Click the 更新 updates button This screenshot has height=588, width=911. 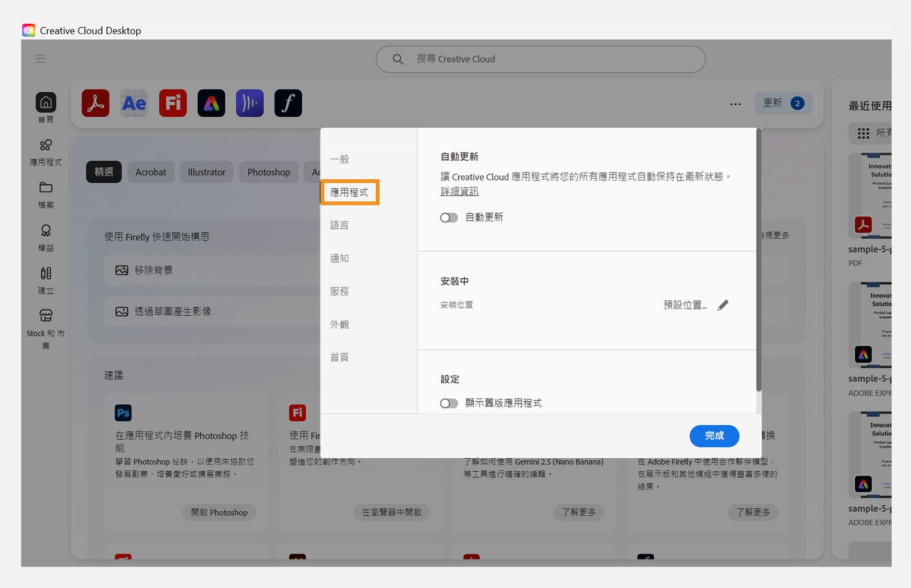coord(783,103)
